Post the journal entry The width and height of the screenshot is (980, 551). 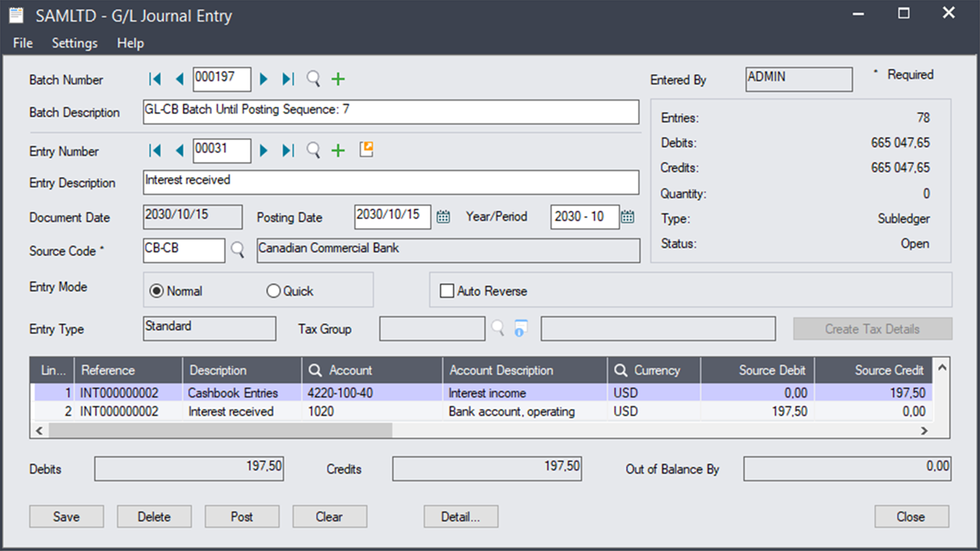241,516
